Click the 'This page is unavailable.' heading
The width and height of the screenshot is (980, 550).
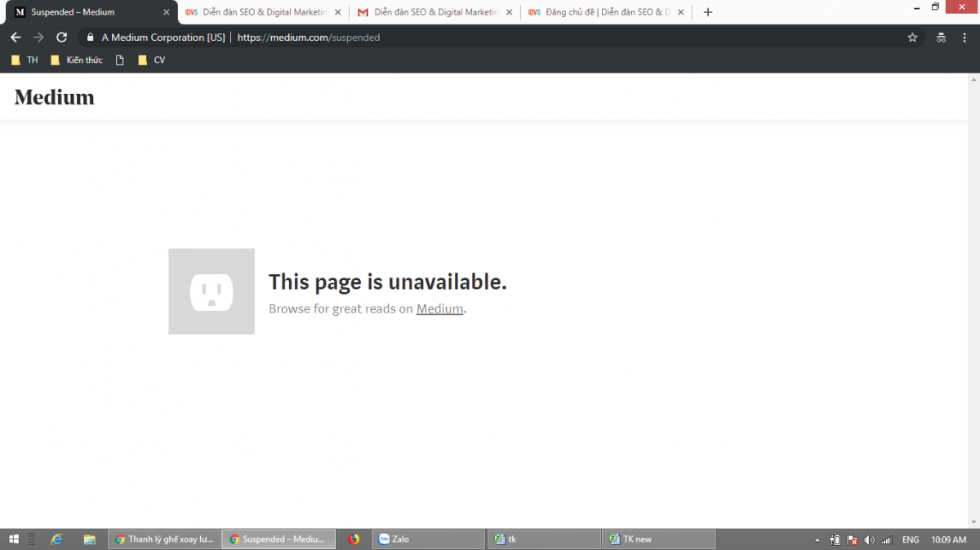[x=388, y=282]
